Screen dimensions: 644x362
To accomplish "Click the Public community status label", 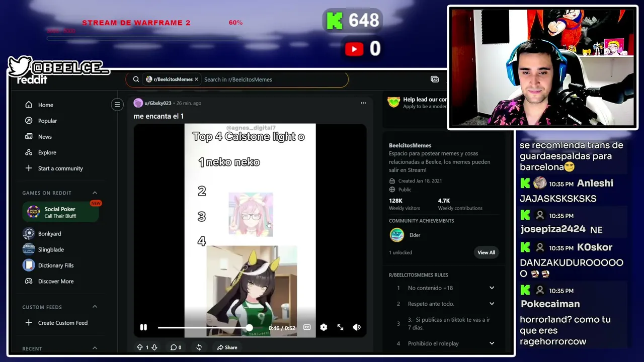I will click(x=405, y=190).
